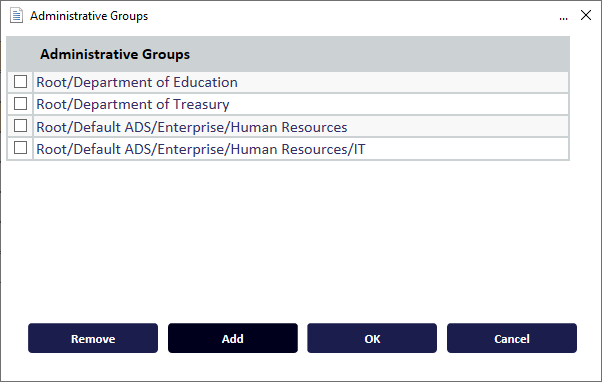Image resolution: width=602 pixels, height=382 pixels.
Task: Select the Root/Department of Treasury entry
Action: coord(132,104)
